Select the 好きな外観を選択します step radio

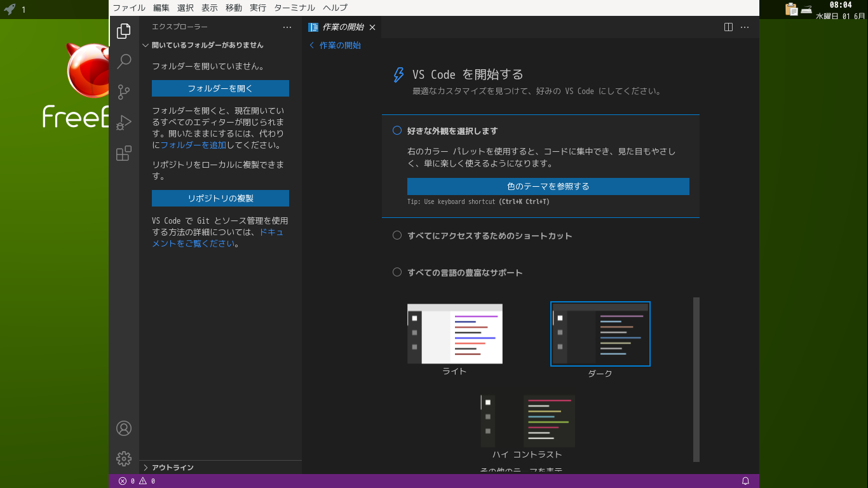(397, 131)
